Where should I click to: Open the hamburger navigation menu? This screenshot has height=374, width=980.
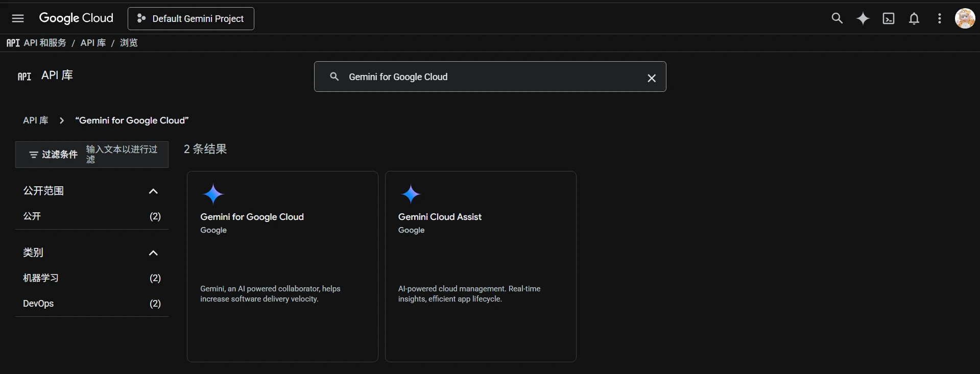click(18, 18)
